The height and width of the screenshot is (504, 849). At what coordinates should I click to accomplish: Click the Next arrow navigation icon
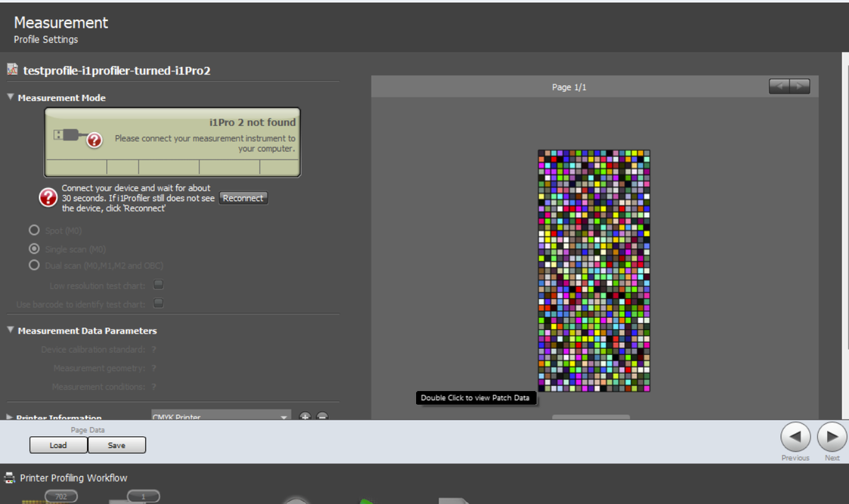coord(832,438)
